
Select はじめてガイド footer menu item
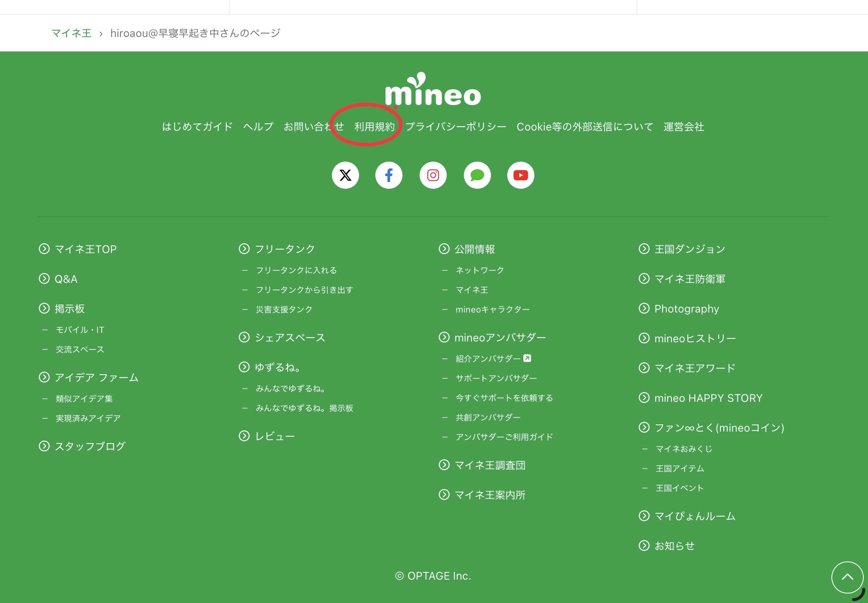coord(197,127)
